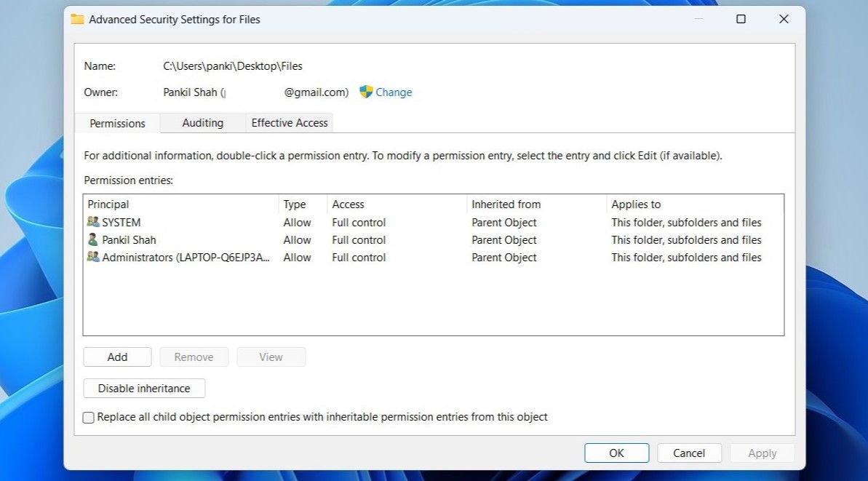
Task: Click the Pankil Shah user icon
Action: click(x=94, y=239)
